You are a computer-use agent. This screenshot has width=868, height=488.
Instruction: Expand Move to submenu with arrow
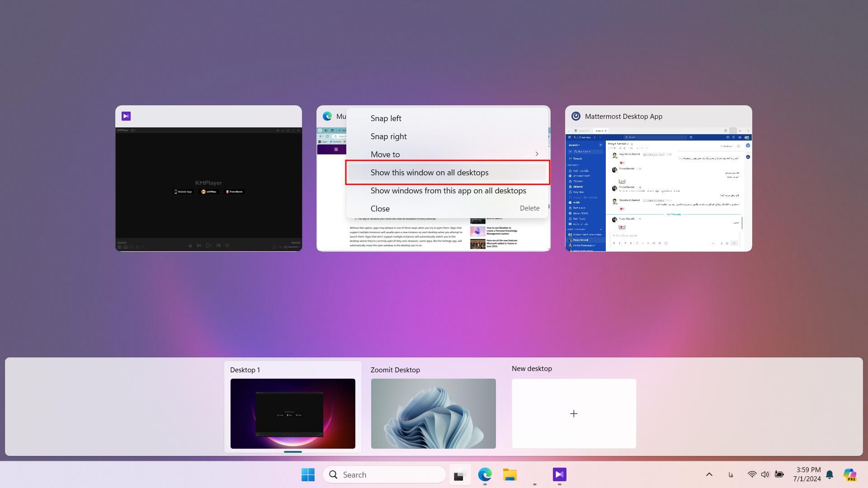(x=535, y=154)
